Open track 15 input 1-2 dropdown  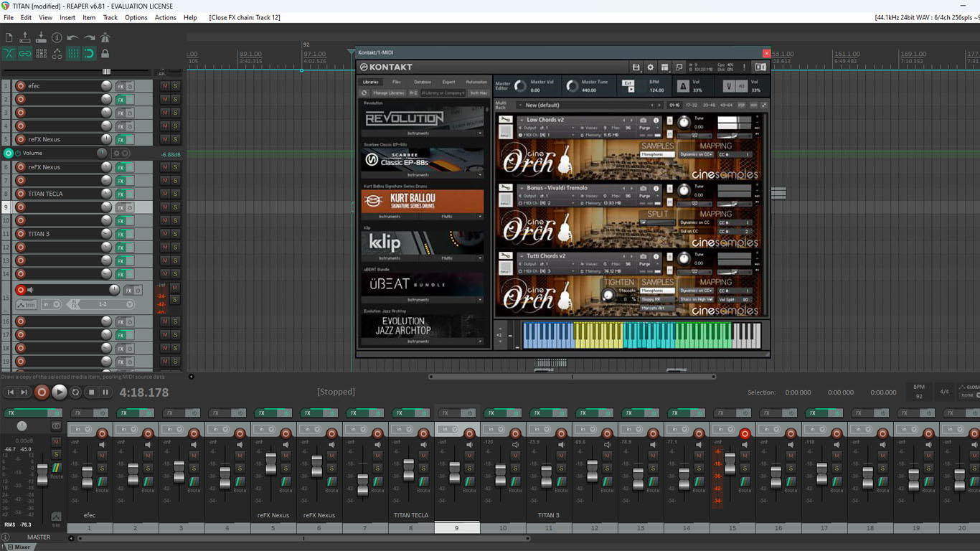coord(106,304)
